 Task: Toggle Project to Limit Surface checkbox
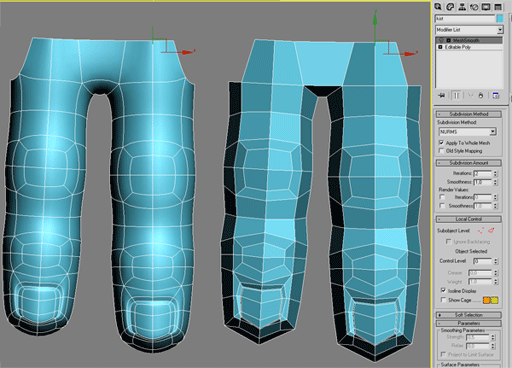(443, 354)
